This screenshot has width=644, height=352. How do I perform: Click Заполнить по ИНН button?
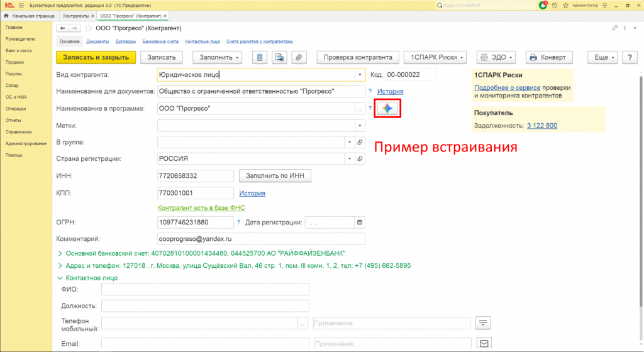[x=275, y=175]
